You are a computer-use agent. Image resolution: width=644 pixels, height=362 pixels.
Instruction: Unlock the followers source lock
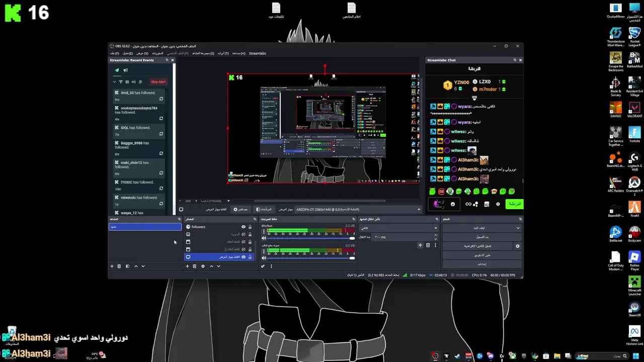(250, 227)
